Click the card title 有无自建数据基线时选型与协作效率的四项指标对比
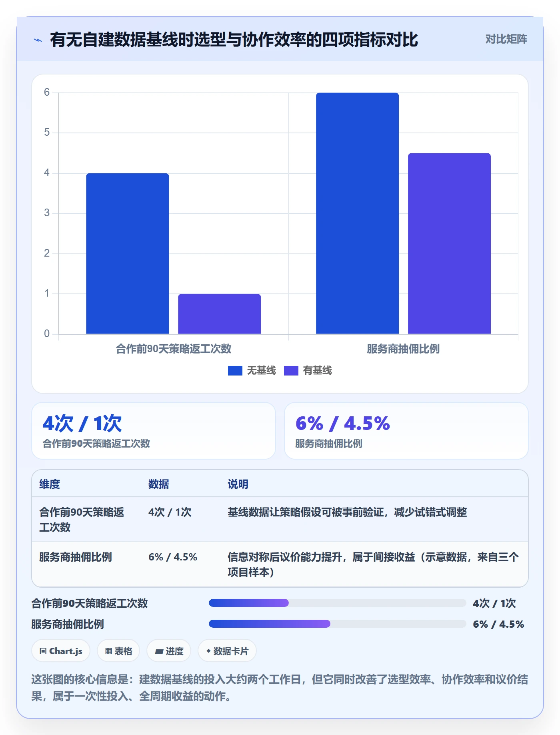560x735 pixels. point(234,40)
